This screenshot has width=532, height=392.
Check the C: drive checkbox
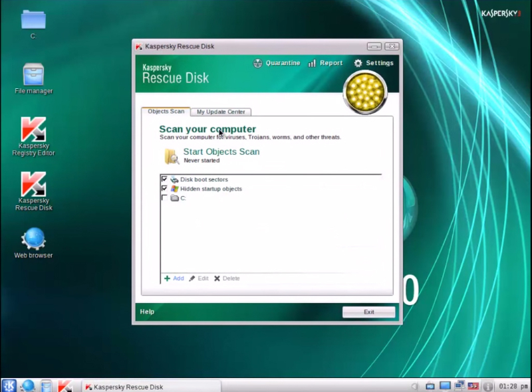click(x=164, y=198)
